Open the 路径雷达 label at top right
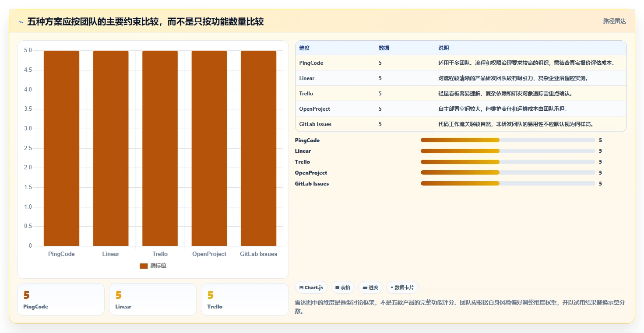This screenshot has width=644, height=333. pyautogui.click(x=615, y=21)
